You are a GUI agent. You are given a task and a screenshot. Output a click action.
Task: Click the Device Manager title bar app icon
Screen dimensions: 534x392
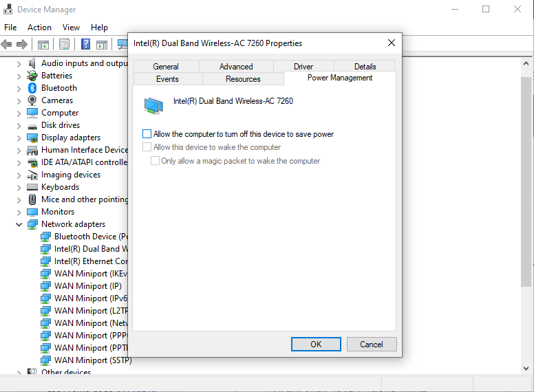(8, 9)
